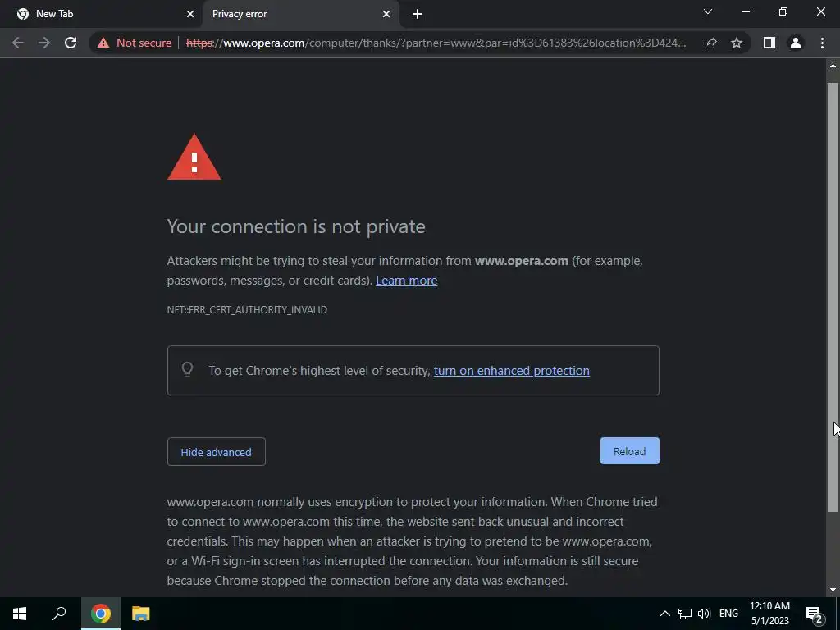Click the red warning triangle image
The width and height of the screenshot is (840, 630).
click(x=194, y=157)
